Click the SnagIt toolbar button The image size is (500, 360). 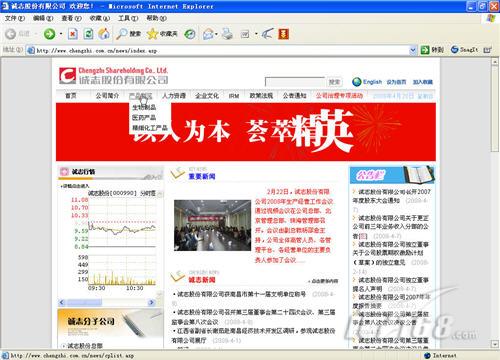coord(465,50)
